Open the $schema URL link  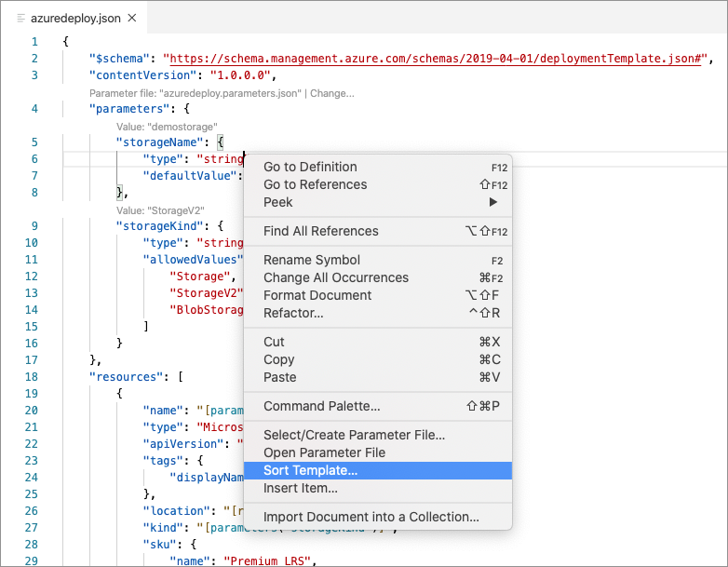(x=435, y=59)
